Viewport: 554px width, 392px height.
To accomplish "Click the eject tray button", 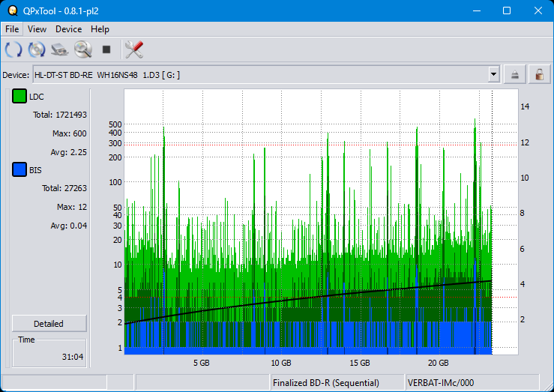I will (515, 74).
